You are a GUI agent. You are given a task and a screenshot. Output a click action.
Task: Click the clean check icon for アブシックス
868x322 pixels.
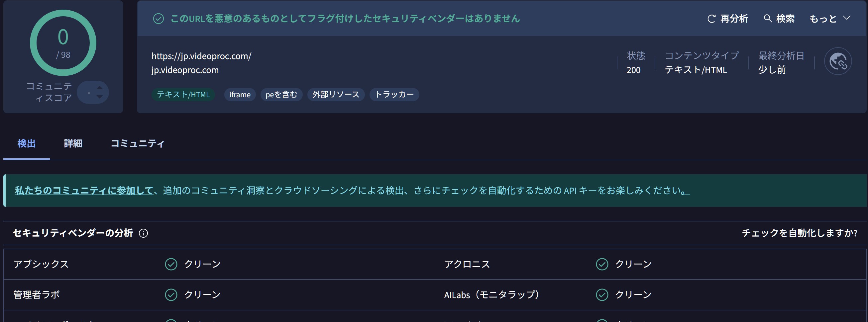click(x=171, y=265)
